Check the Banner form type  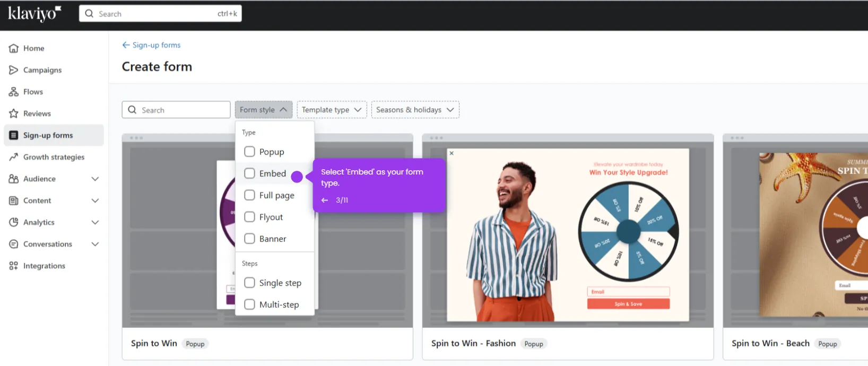(249, 239)
